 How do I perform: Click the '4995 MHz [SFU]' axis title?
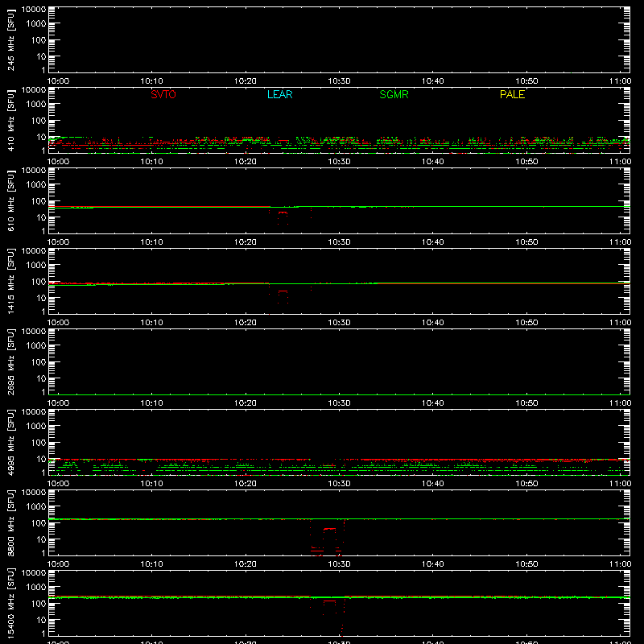(11, 442)
